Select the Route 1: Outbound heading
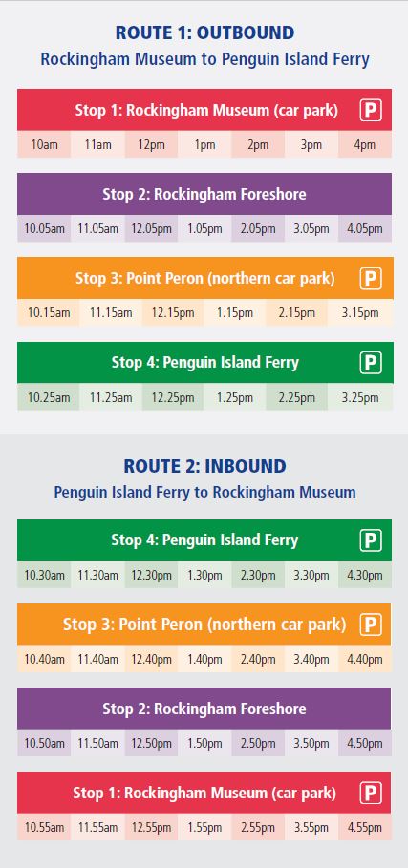This screenshot has height=868, width=408. [x=204, y=32]
